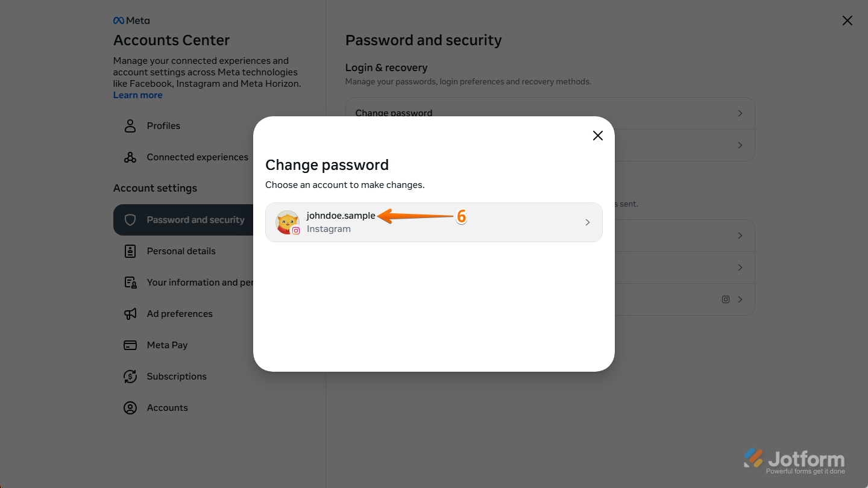
Task: Click the Connected experiences icon
Action: [x=130, y=157]
